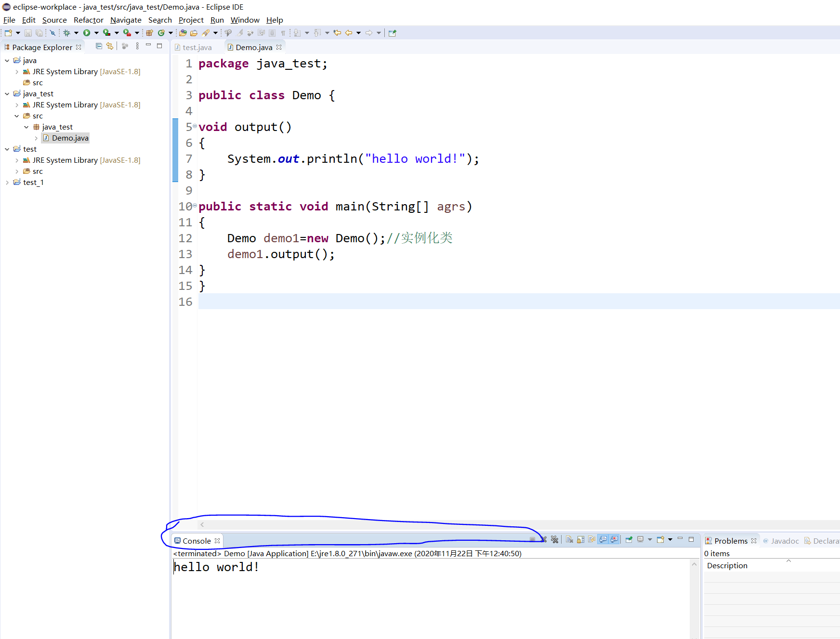Click the New Java Package icon
This screenshot has height=639, width=840.
click(149, 33)
